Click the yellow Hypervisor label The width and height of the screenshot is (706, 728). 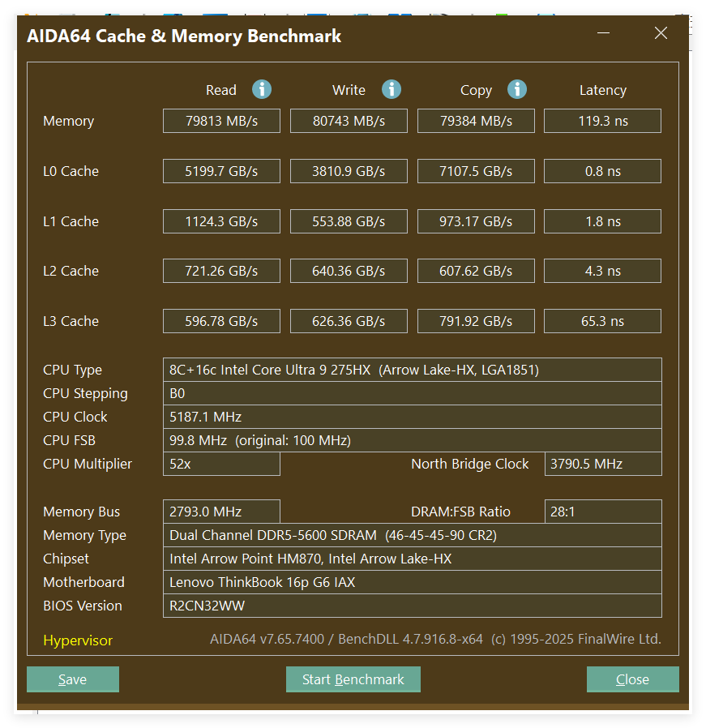click(x=78, y=640)
